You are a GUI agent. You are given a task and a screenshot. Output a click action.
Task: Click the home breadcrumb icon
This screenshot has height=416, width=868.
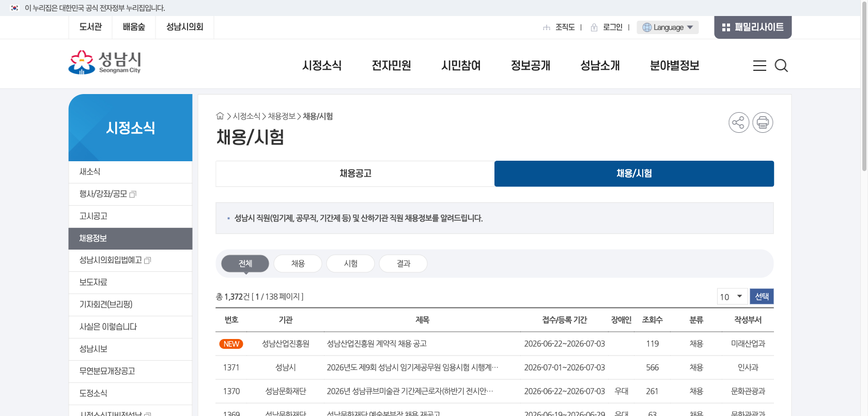pos(220,116)
